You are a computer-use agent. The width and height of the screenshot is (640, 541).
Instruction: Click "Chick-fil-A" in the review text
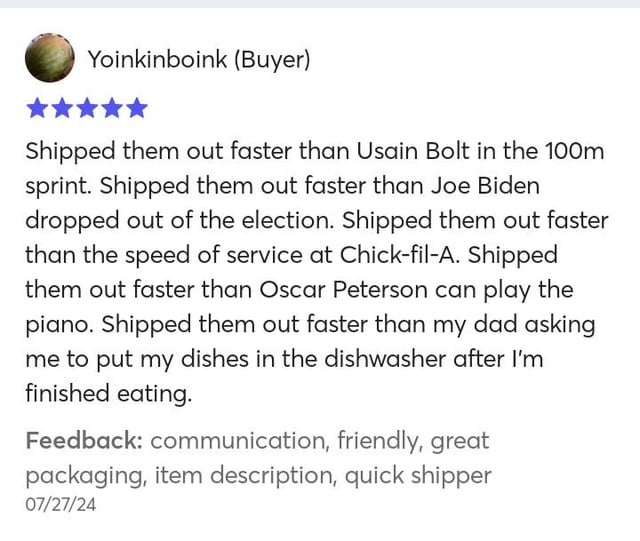[398, 255]
